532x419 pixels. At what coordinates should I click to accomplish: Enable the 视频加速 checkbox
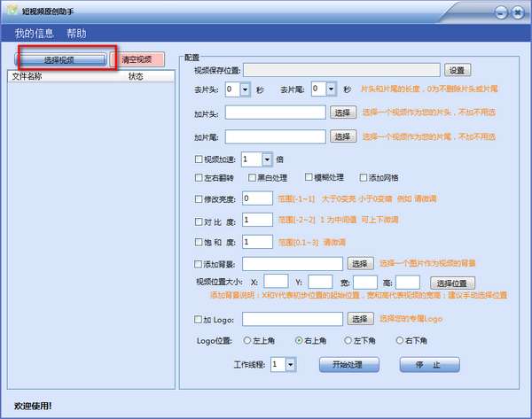(x=199, y=159)
